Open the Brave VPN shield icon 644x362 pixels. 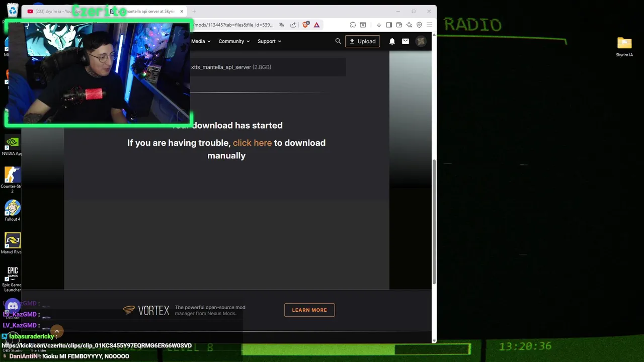tap(419, 25)
